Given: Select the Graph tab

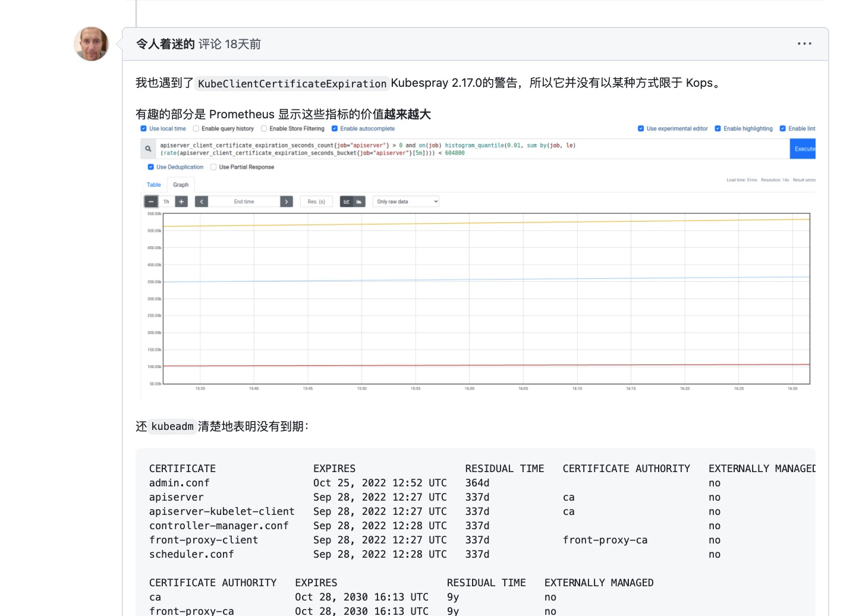Looking at the screenshot, I should (181, 184).
